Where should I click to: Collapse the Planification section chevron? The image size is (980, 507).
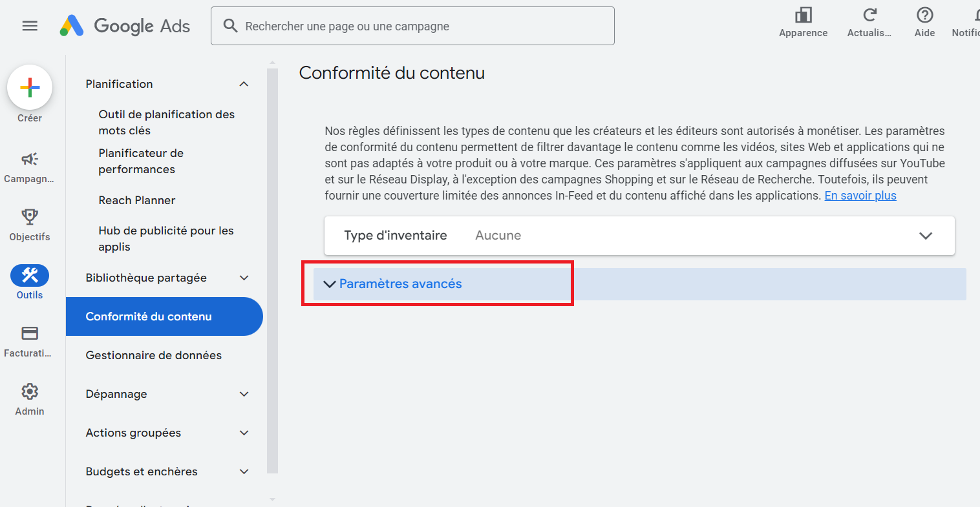point(244,84)
